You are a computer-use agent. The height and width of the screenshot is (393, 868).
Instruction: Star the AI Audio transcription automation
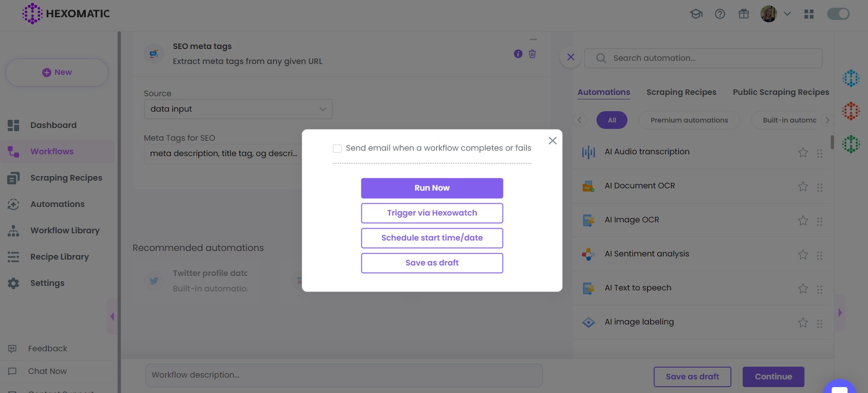pos(803,152)
